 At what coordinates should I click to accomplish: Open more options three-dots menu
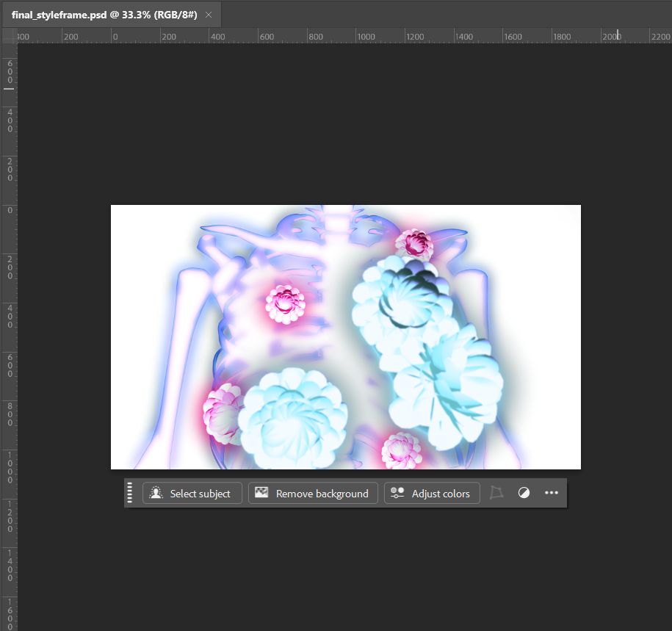[x=552, y=493]
